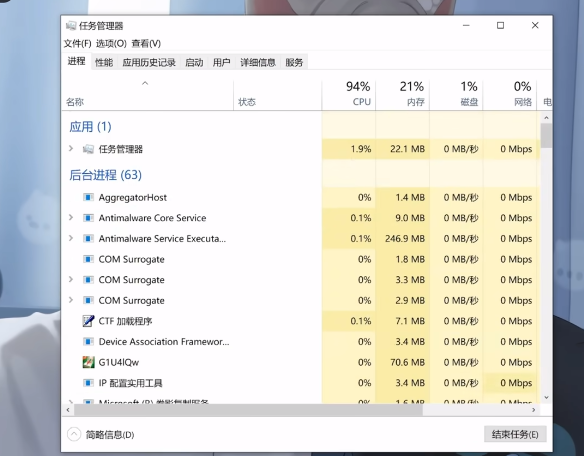Click the horizontal scrollbar thumb
Screen dimensions: 584x456
(x=248, y=410)
